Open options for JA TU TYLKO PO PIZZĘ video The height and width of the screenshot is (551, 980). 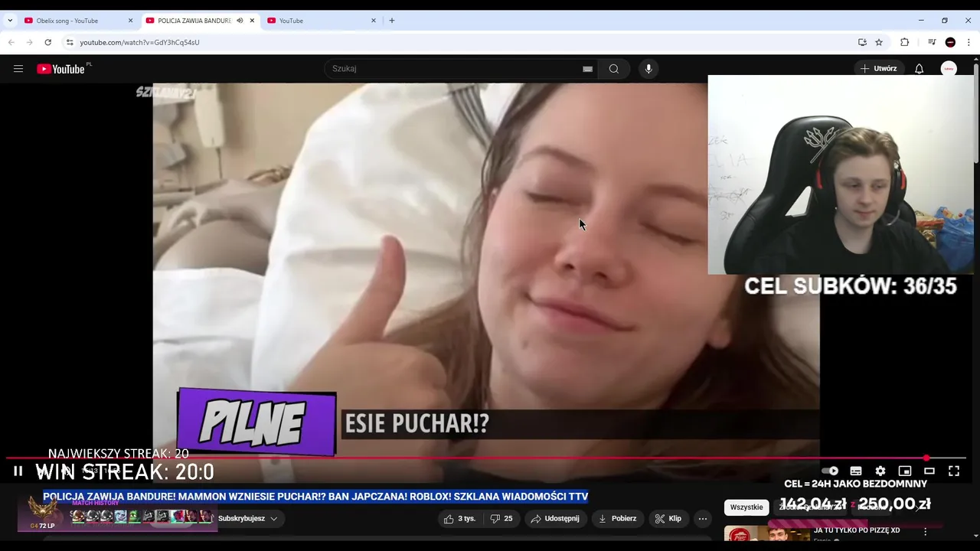point(925,532)
